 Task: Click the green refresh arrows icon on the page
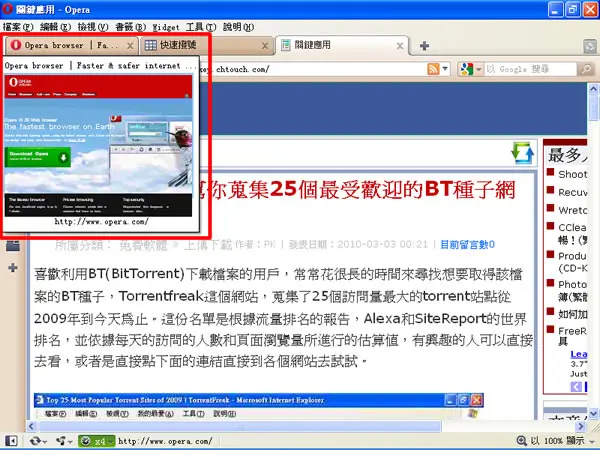[522, 153]
